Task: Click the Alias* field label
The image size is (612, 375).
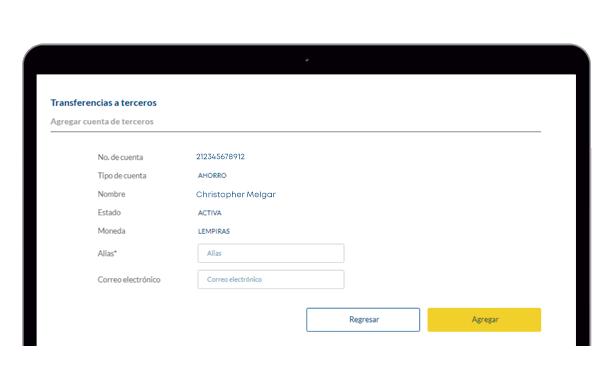Action: [107, 253]
